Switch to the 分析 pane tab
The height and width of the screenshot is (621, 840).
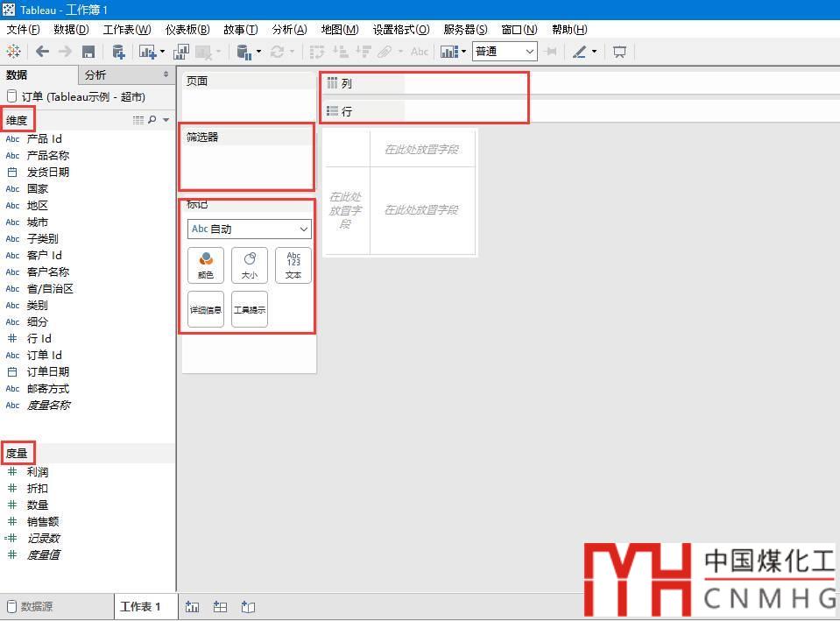click(x=95, y=75)
